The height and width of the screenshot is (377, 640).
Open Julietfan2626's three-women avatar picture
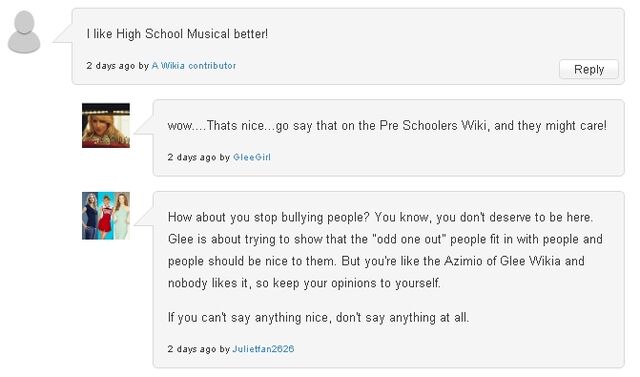pos(106,216)
